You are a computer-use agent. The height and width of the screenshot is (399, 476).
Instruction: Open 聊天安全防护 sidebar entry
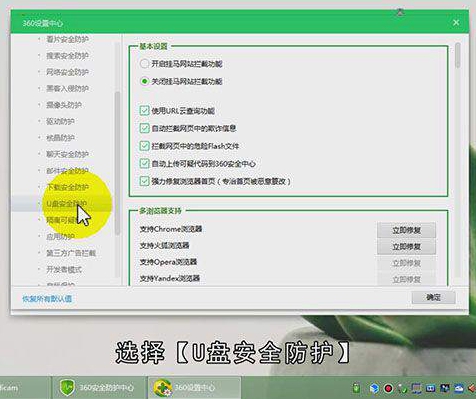tap(67, 154)
